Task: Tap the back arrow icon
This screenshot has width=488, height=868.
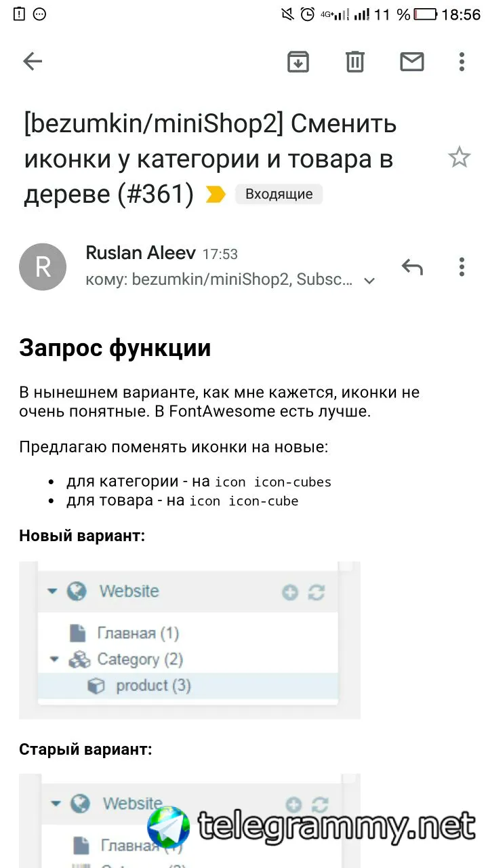Action: pyautogui.click(x=33, y=62)
